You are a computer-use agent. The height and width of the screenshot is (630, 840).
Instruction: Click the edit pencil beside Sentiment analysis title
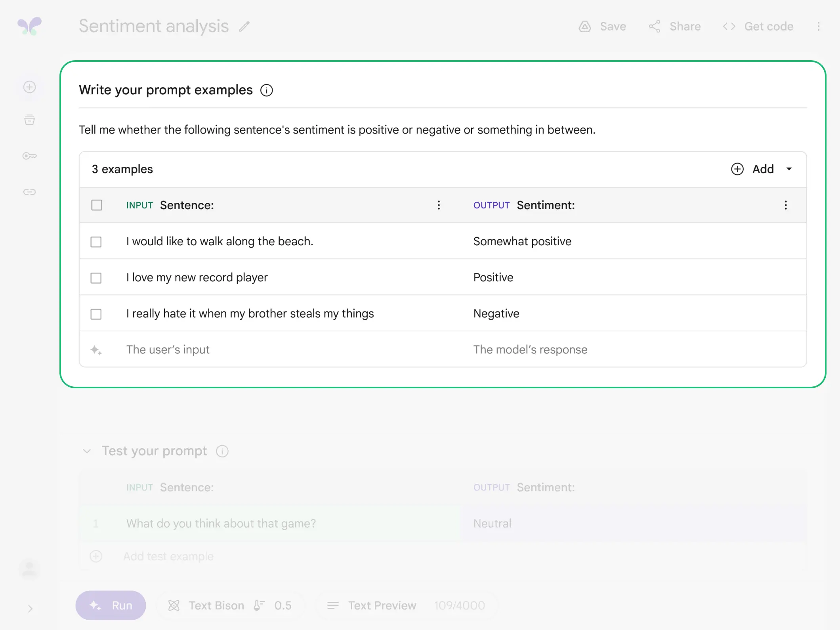pyautogui.click(x=244, y=26)
